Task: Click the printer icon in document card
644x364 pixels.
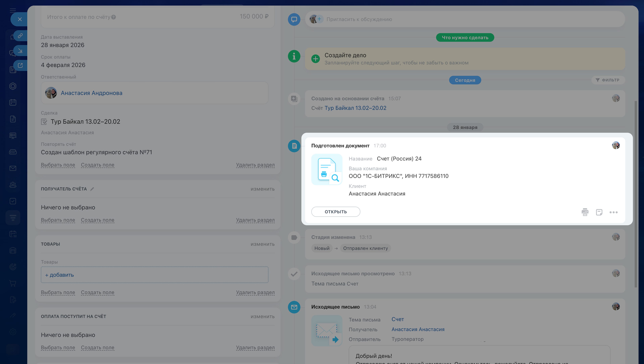Action: point(585,212)
